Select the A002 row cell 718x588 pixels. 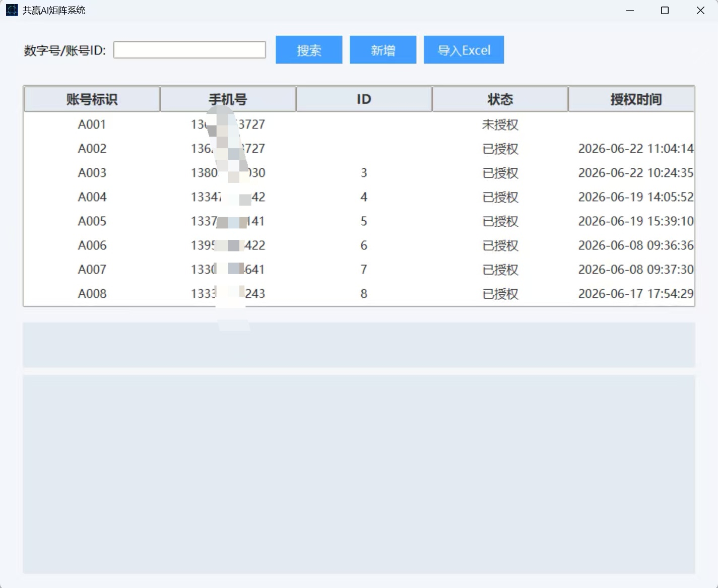tap(92, 149)
